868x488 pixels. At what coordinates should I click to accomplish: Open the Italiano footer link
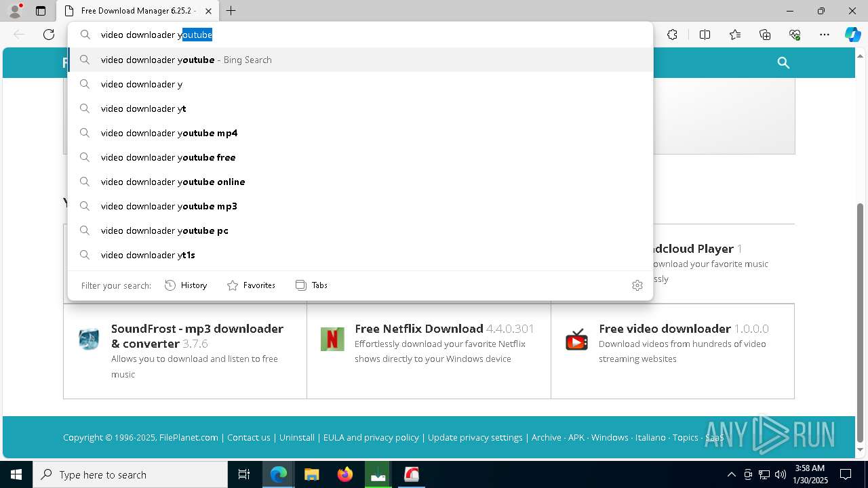coord(650,438)
